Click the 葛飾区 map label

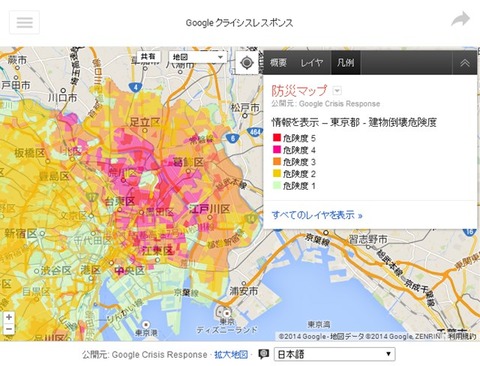(188, 162)
